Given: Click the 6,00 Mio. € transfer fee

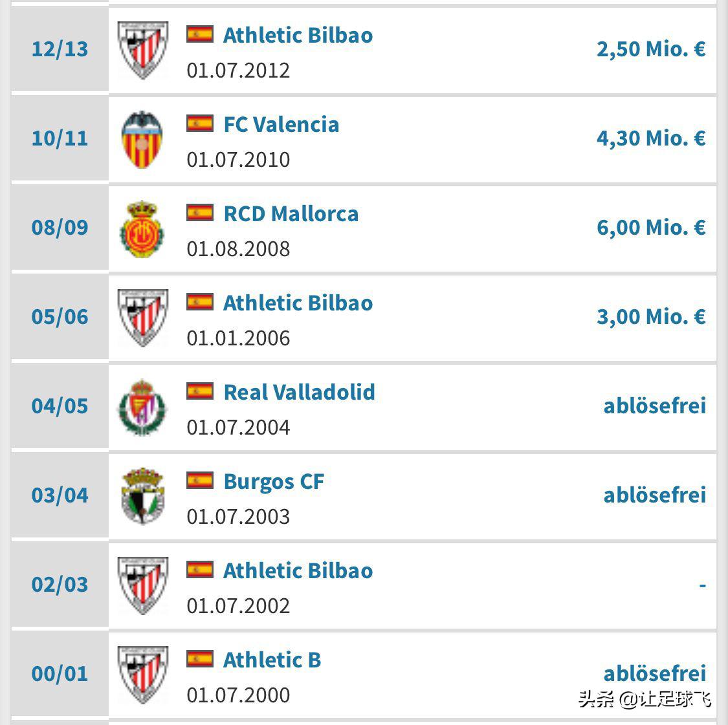Looking at the screenshot, I should tap(650, 228).
